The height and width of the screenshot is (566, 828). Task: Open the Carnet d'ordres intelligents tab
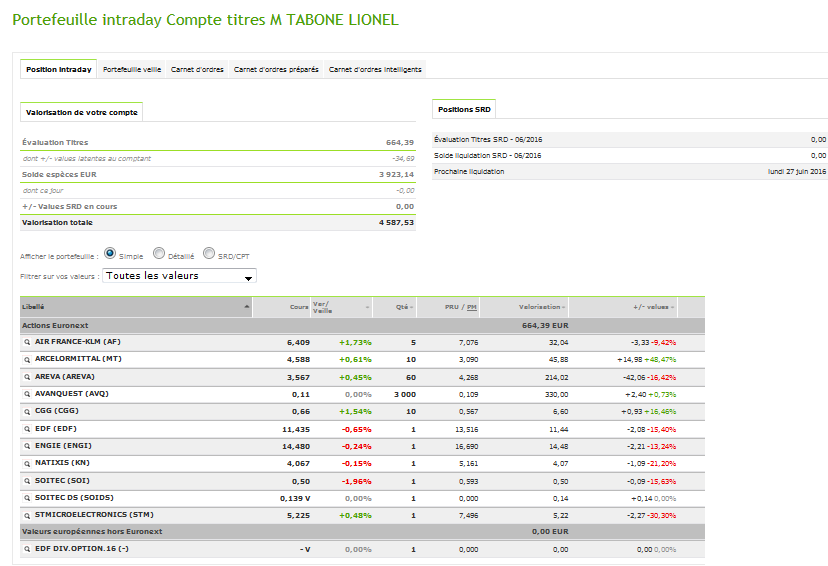pos(375,70)
